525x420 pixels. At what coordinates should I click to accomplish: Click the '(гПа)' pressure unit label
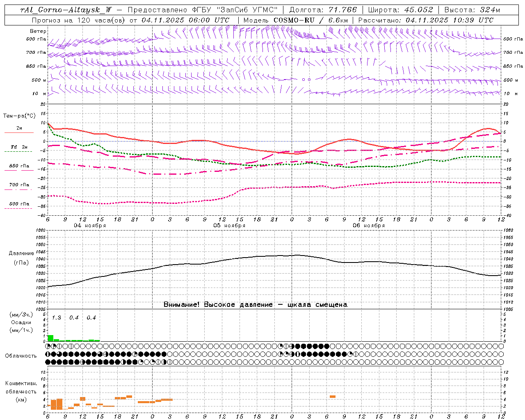click(x=21, y=262)
